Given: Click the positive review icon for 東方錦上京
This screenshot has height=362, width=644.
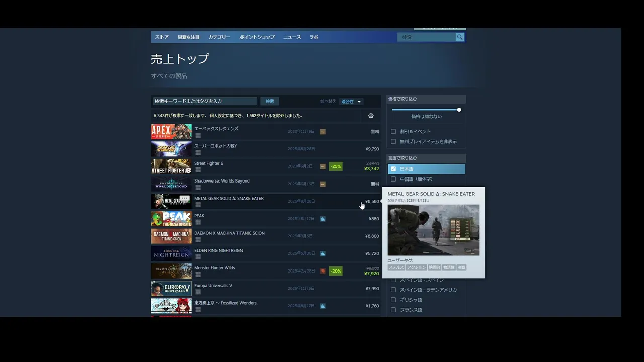Looking at the screenshot, I should tap(323, 306).
